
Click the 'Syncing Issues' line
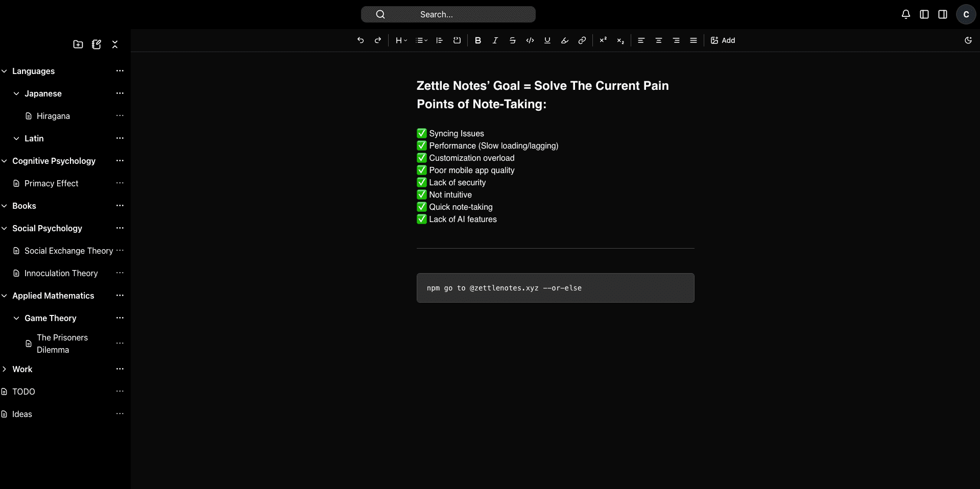click(450, 133)
